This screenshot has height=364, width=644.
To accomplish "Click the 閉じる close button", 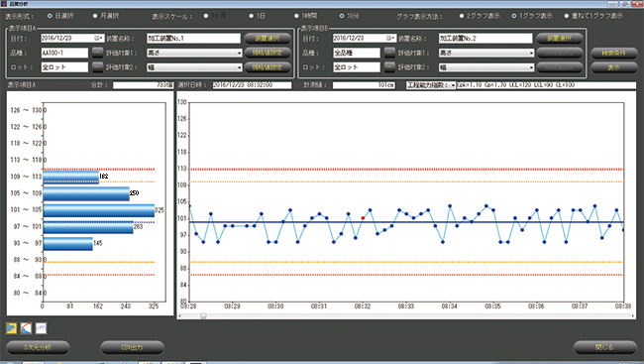I will pos(604,347).
